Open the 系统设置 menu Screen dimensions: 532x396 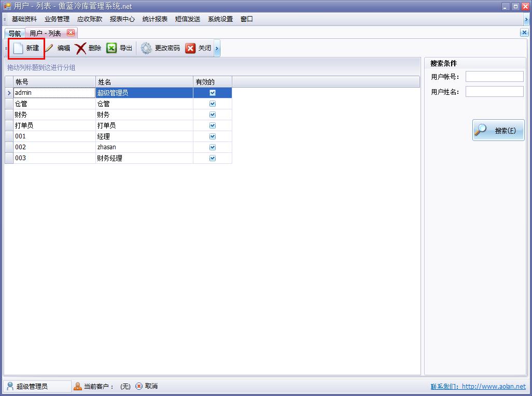[220, 19]
